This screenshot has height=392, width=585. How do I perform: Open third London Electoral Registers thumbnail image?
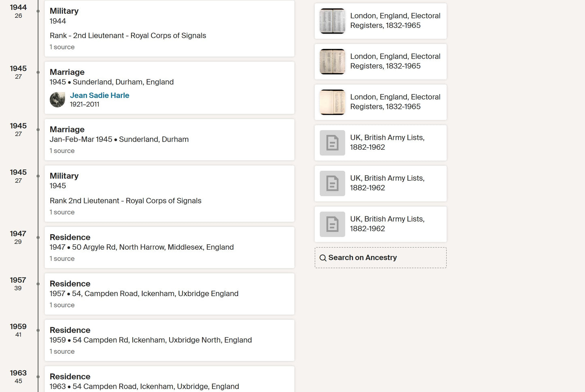coord(332,102)
